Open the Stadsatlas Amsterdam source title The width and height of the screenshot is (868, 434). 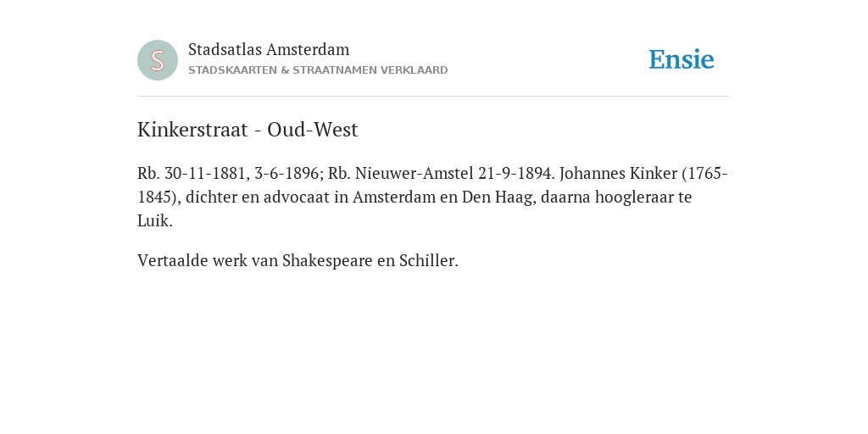coord(269,49)
